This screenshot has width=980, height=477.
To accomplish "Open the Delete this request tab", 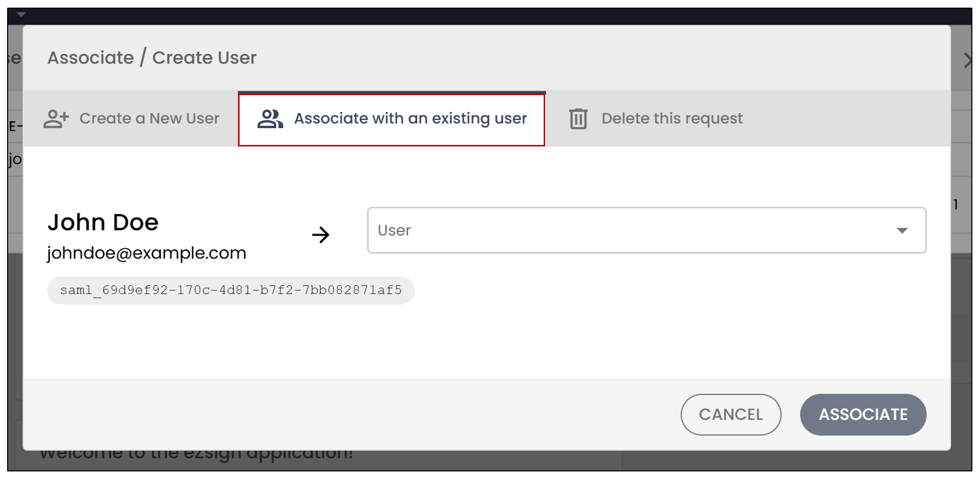I will click(x=656, y=118).
